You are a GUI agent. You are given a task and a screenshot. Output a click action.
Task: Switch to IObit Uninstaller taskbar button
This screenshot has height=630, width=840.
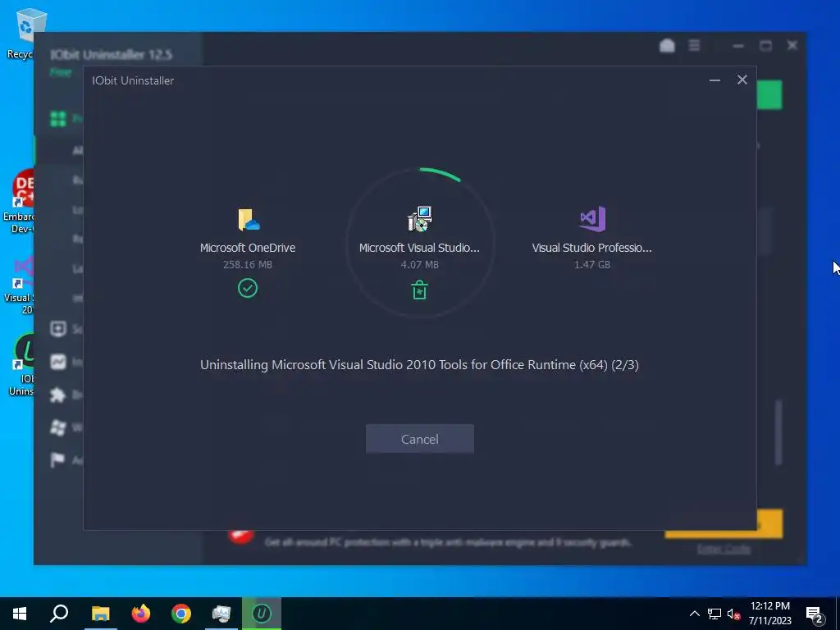click(x=262, y=614)
